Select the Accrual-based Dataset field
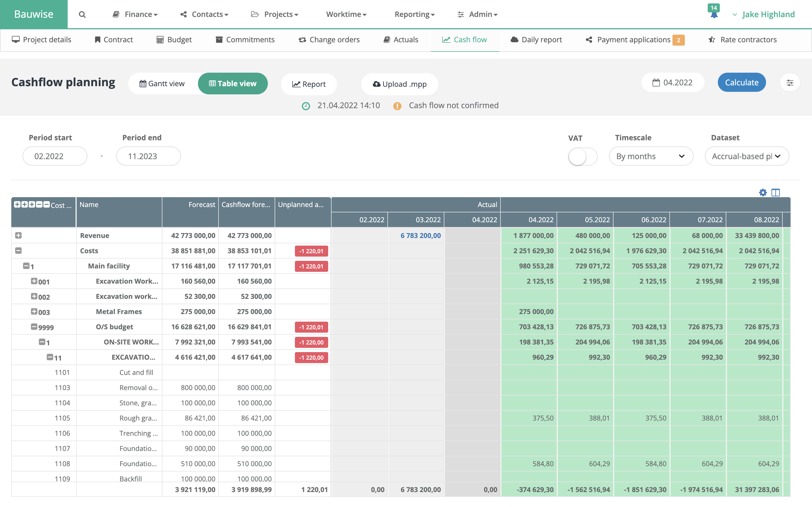 click(x=747, y=156)
